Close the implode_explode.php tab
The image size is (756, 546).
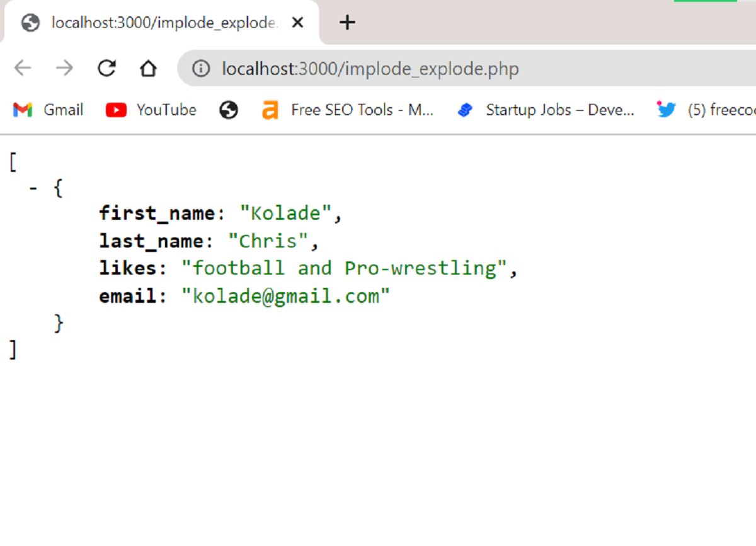(x=297, y=22)
